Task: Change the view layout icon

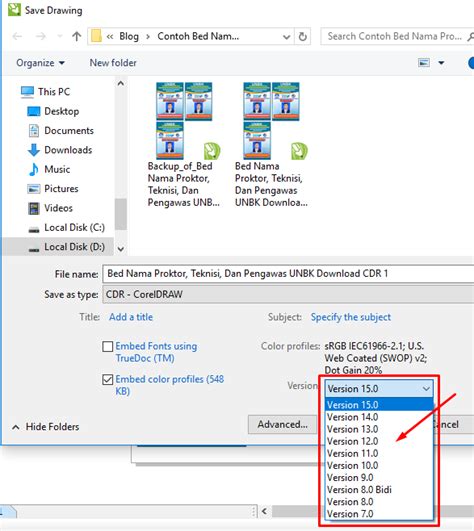Action: pyautogui.click(x=424, y=63)
